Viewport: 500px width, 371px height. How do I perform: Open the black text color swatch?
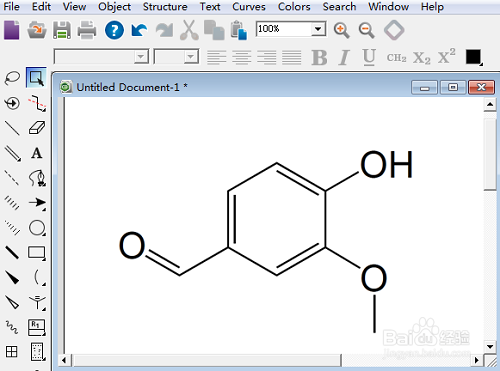(473, 57)
